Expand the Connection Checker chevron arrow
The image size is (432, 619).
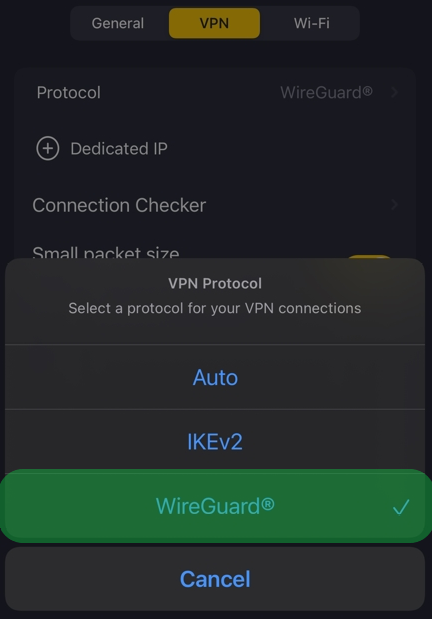click(394, 204)
